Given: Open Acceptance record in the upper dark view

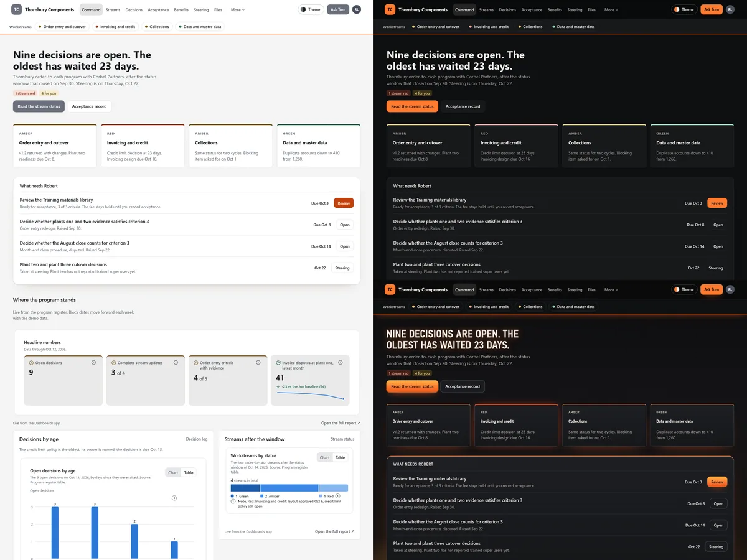Looking at the screenshot, I should tap(463, 106).
